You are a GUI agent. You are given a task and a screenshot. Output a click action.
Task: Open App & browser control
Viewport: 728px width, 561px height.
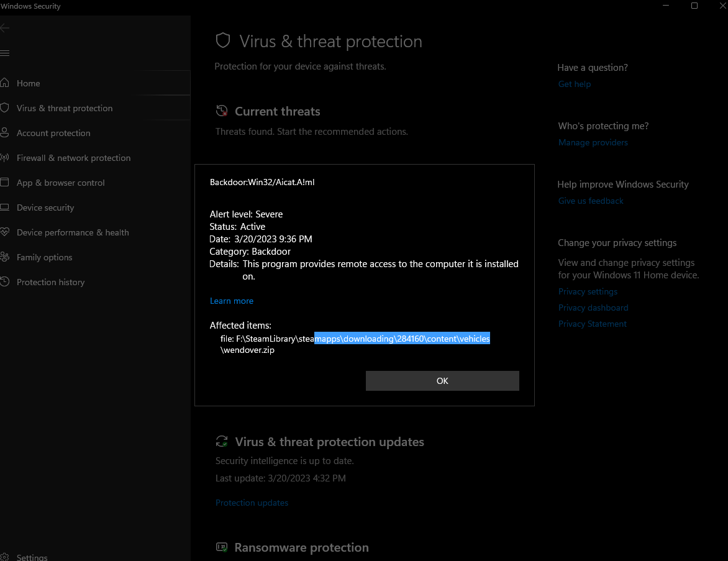click(60, 183)
